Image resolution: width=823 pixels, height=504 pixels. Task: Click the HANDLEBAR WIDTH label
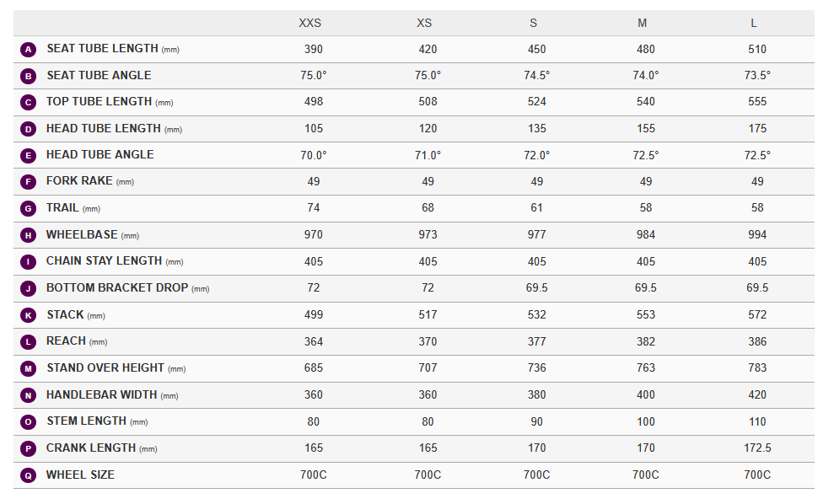point(101,394)
